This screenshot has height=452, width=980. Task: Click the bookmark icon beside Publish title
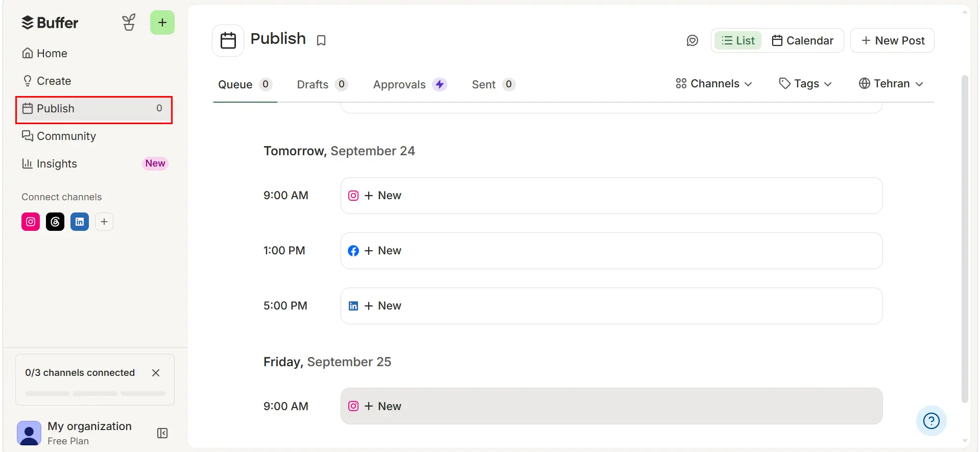click(321, 40)
